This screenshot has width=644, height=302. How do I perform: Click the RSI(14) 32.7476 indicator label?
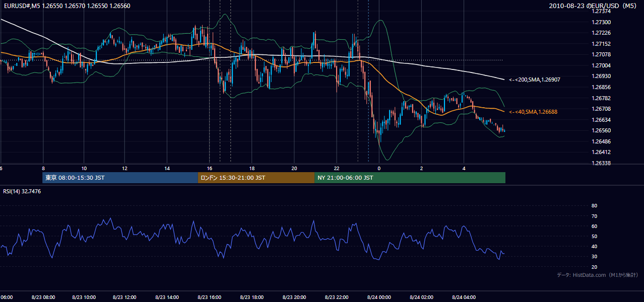click(22, 191)
